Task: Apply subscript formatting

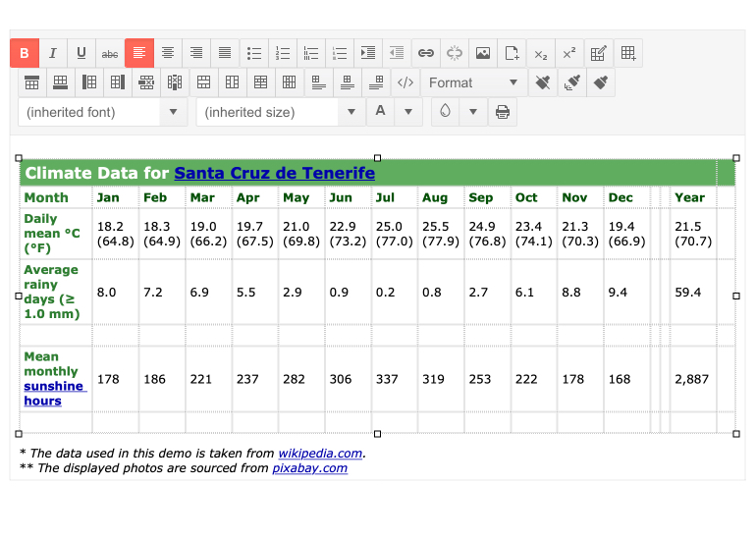Action: (540, 53)
